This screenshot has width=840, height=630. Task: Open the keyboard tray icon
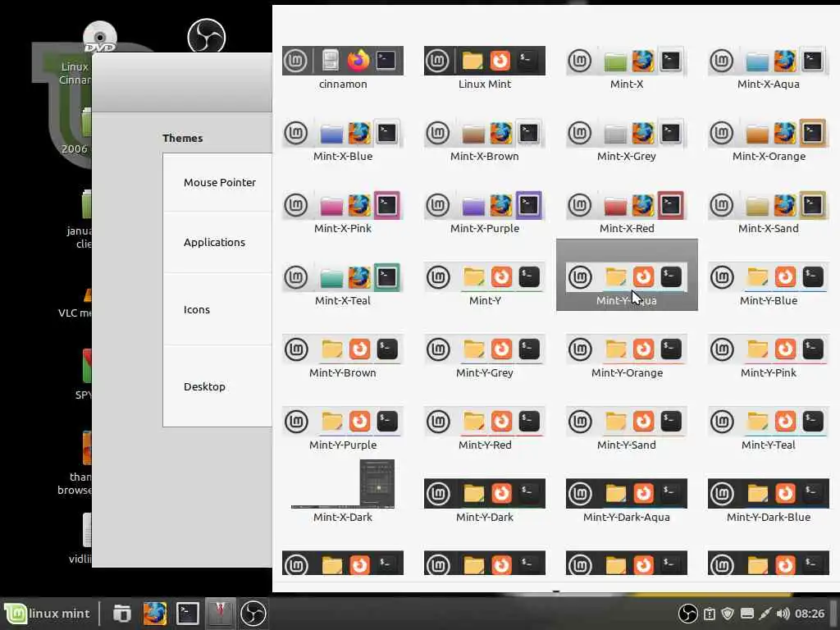pos(746,614)
